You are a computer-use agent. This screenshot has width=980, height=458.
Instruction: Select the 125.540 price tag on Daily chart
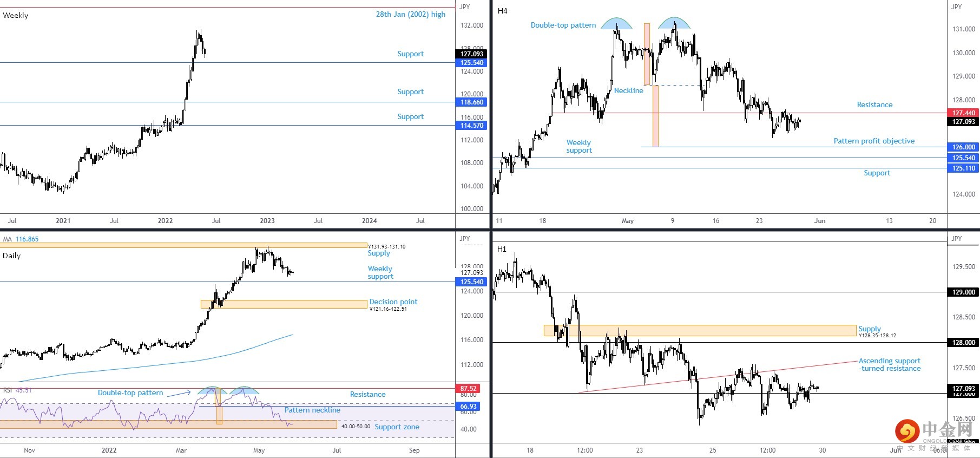tap(472, 282)
